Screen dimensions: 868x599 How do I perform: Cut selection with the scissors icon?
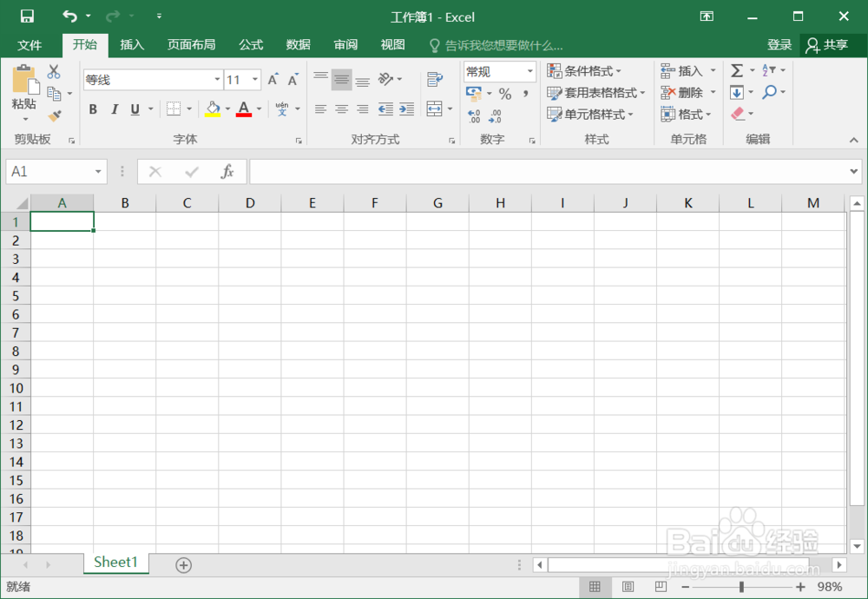pyautogui.click(x=54, y=71)
